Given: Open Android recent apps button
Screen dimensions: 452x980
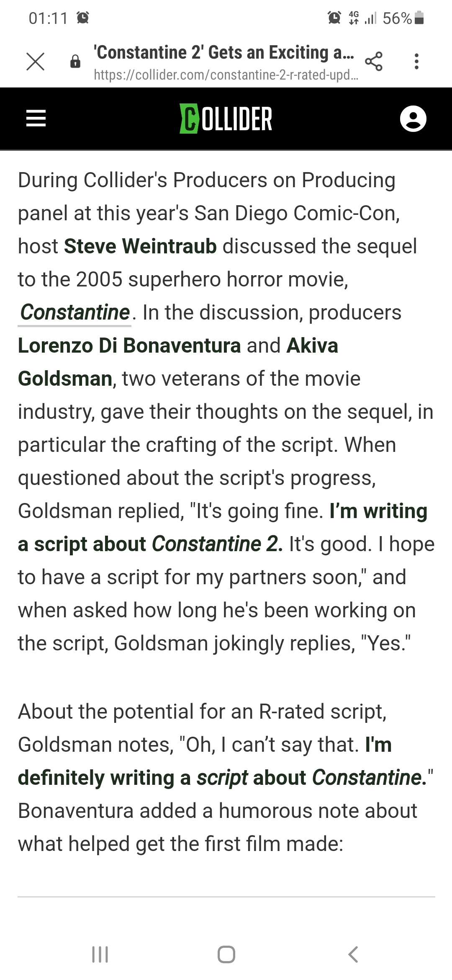Looking at the screenshot, I should 100,954.
